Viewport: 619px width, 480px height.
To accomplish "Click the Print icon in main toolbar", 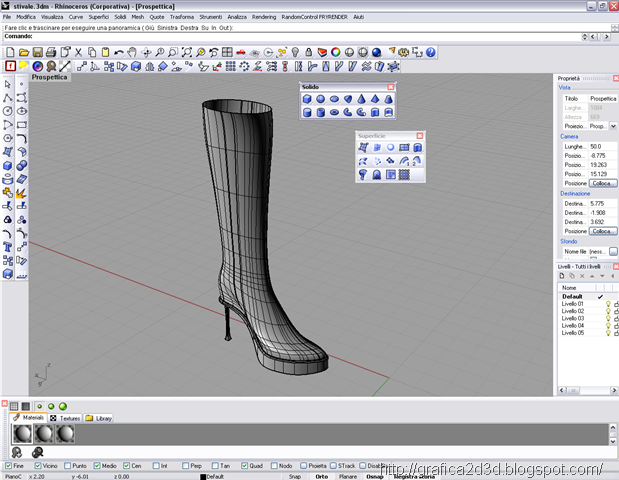I will [x=51, y=52].
